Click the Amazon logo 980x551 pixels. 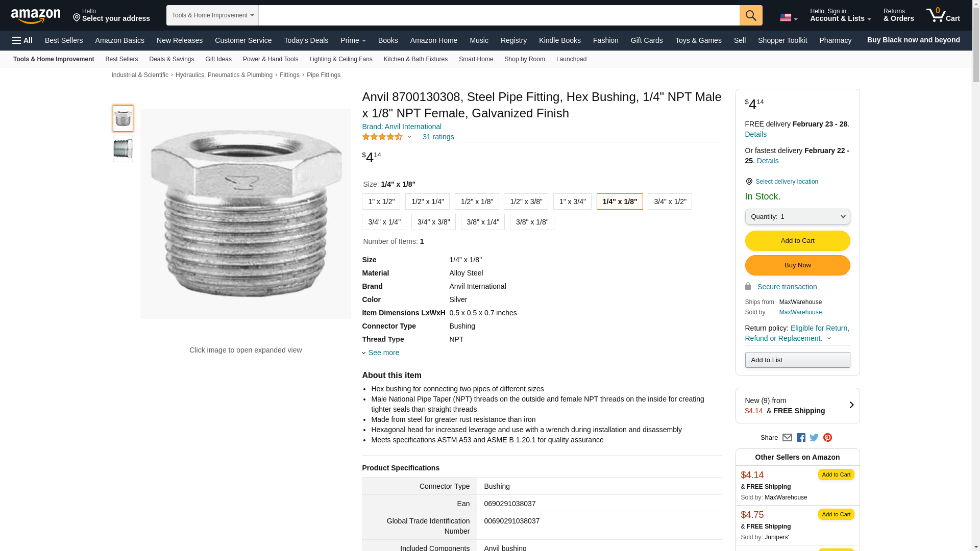click(36, 16)
